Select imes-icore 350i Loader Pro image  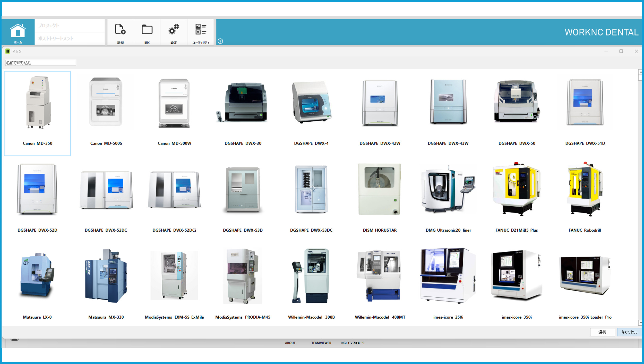point(585,275)
